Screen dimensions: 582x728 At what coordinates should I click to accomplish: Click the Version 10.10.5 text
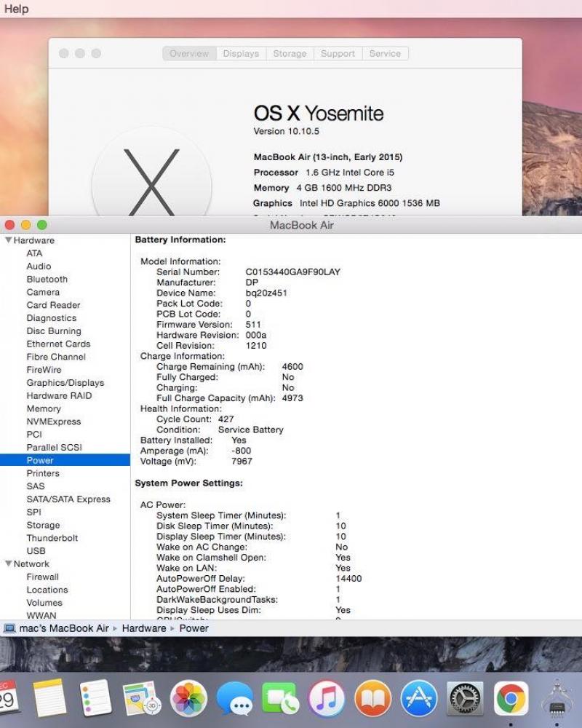[287, 131]
